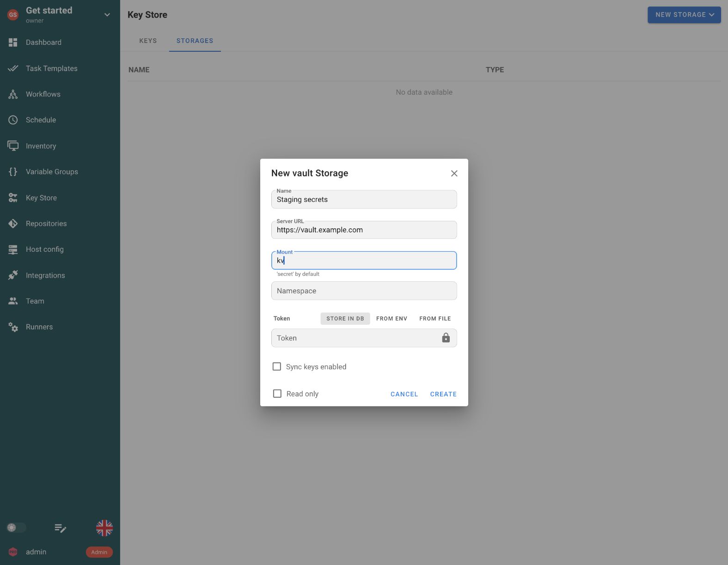Screen dimensions: 728x565
Task: Open Task Templates menu item
Action: point(60,68)
